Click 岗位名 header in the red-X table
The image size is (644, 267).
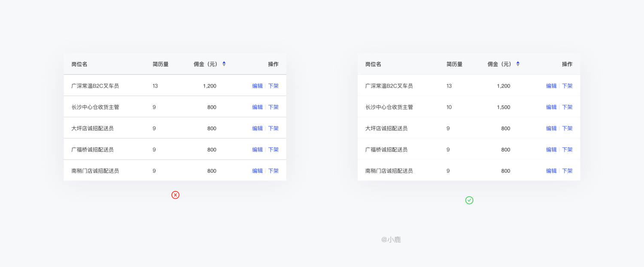pyautogui.click(x=79, y=64)
